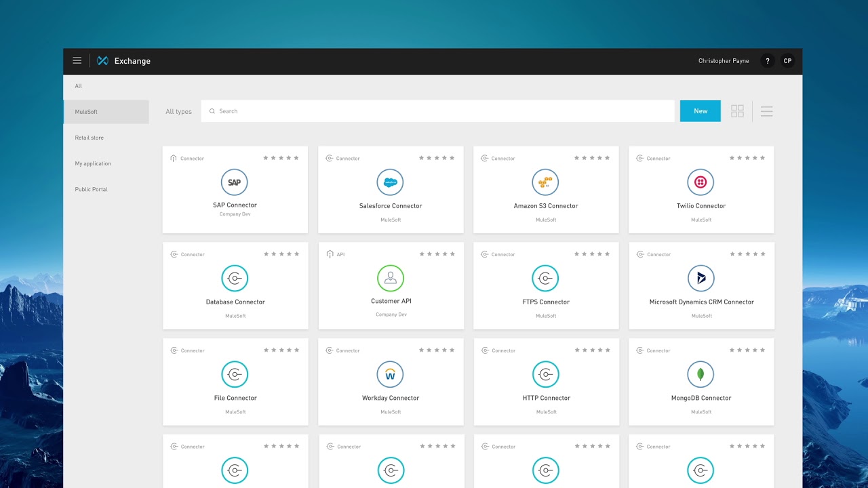Viewport: 868px width, 488px height.
Task: Click the Microsoft Dynamics CRM logo icon
Action: (x=701, y=278)
